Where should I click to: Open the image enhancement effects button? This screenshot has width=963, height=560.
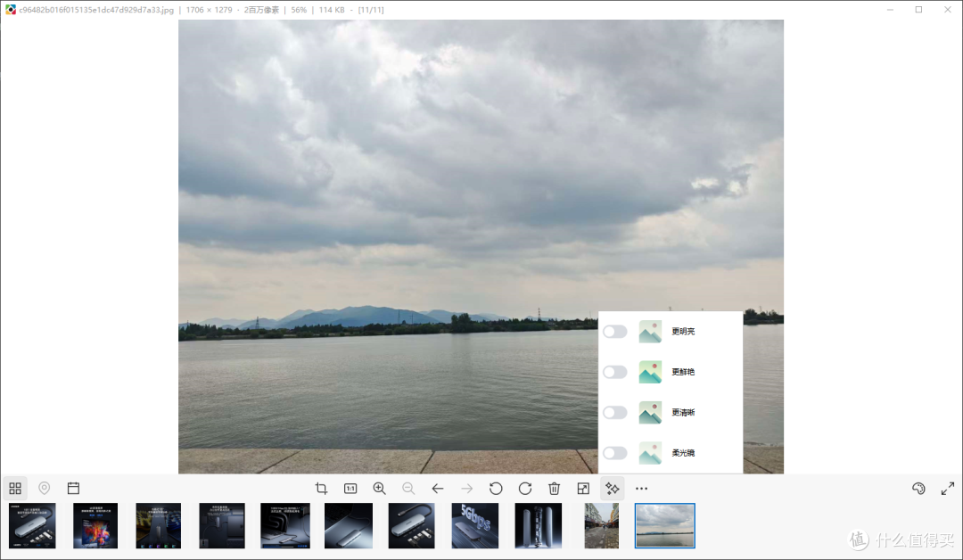click(x=613, y=488)
